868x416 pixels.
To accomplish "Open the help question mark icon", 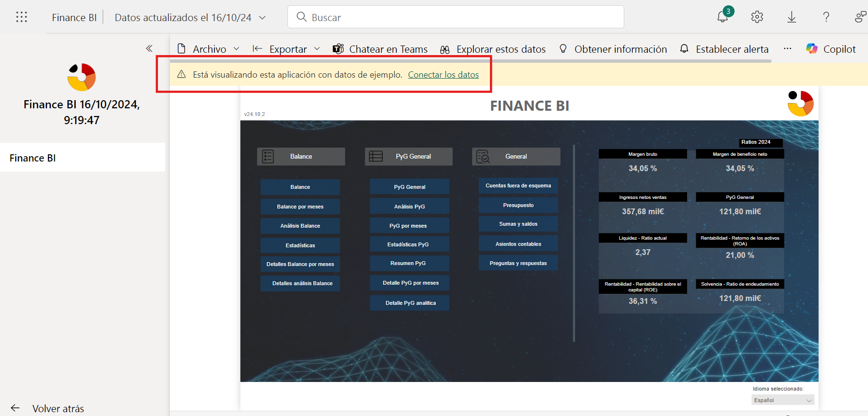I will (826, 17).
